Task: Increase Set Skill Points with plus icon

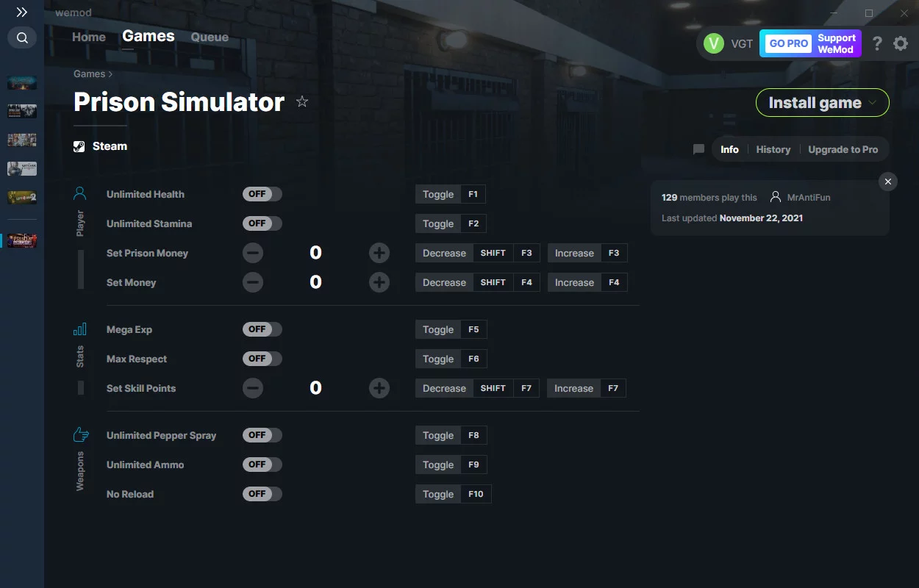Action: coord(379,388)
